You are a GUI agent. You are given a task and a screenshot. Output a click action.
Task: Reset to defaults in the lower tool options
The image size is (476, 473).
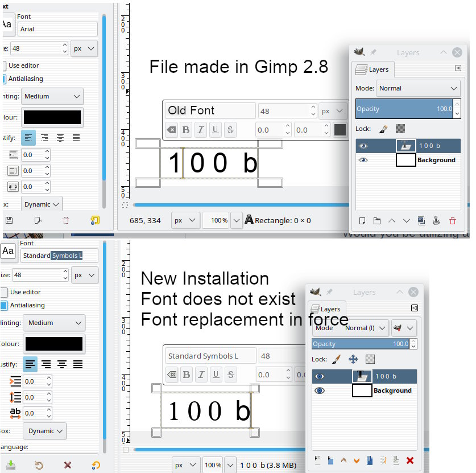pyautogui.click(x=96, y=465)
